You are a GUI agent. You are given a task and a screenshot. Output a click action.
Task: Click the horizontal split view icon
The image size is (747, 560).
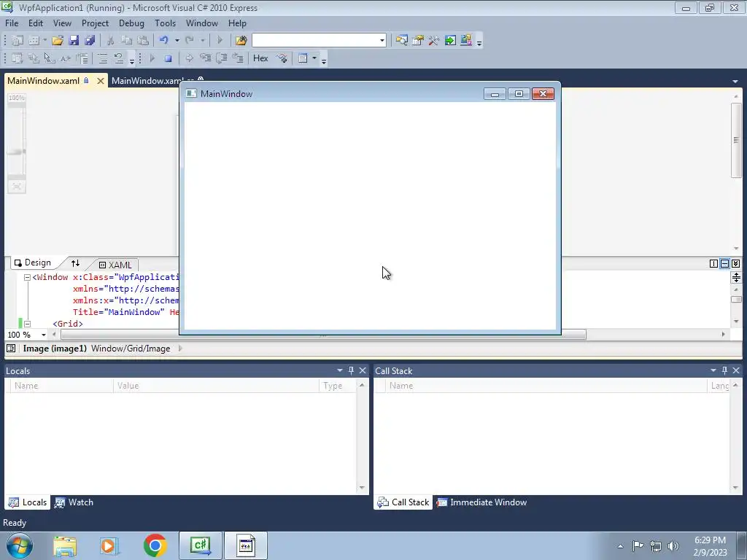click(x=724, y=264)
